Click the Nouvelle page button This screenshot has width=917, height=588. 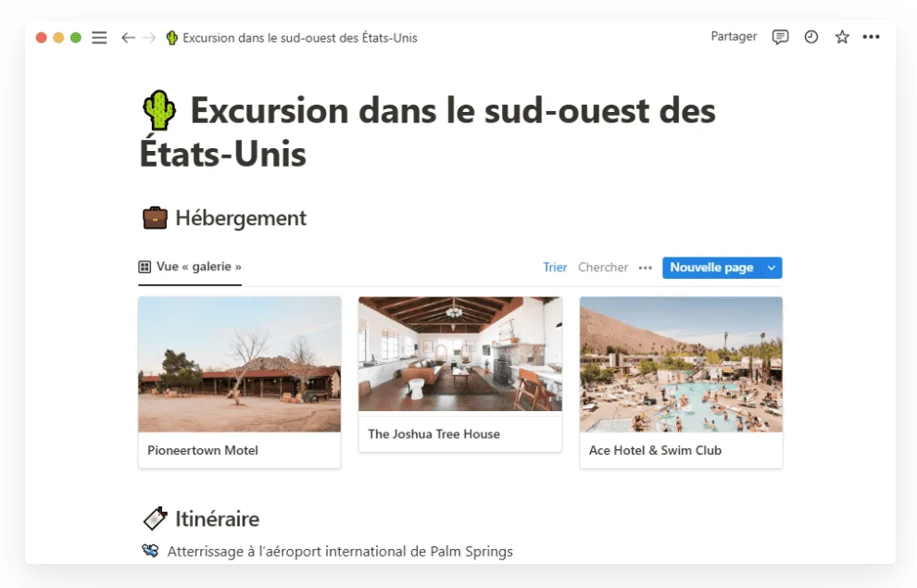tap(711, 268)
